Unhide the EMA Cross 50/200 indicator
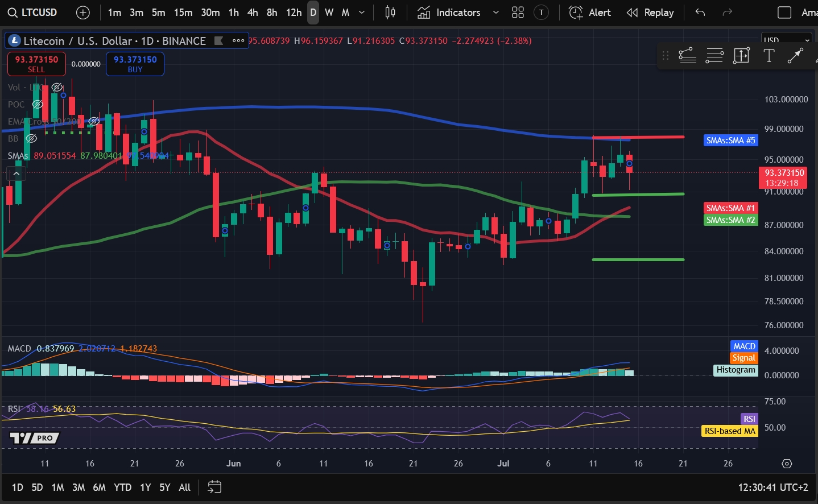818x504 pixels. (94, 121)
